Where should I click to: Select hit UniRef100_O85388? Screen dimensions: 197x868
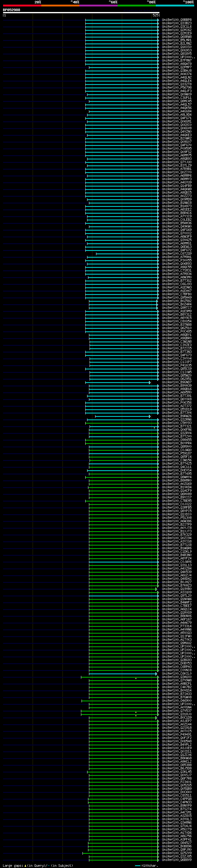click(x=176, y=765)
